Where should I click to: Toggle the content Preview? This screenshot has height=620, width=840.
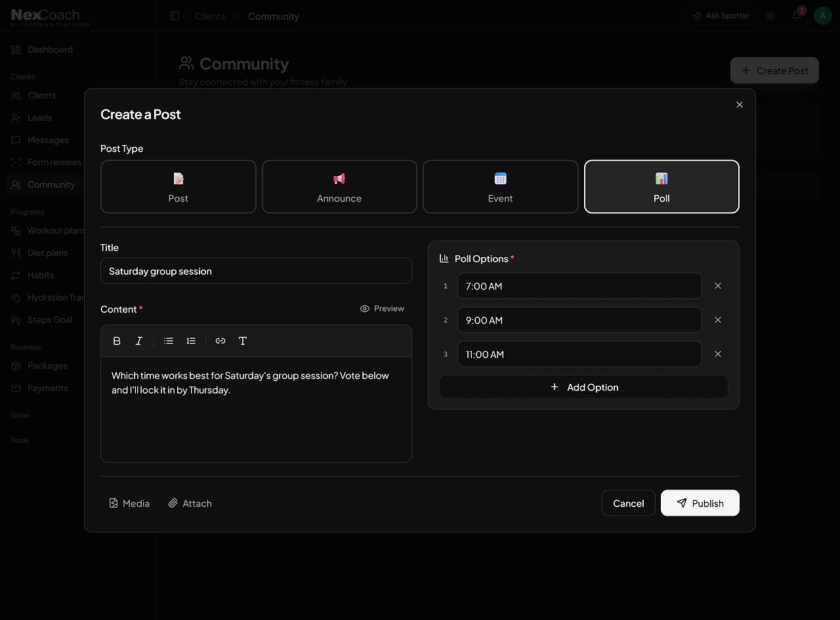click(382, 308)
